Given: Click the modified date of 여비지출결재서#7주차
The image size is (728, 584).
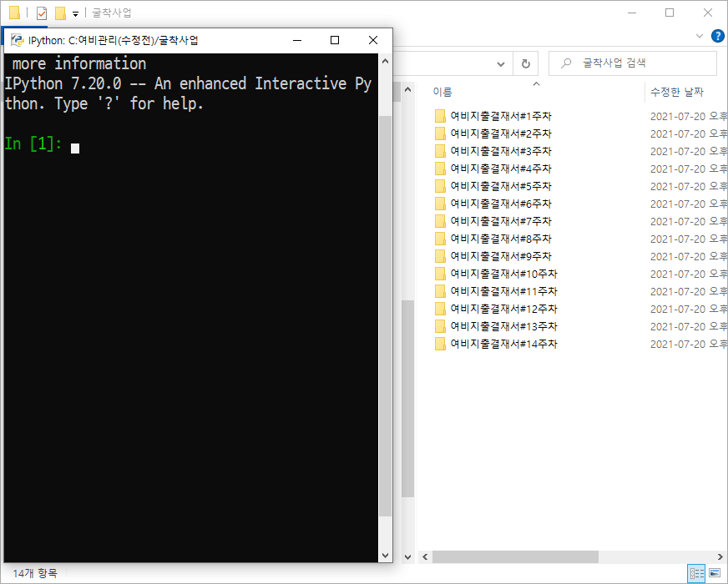Looking at the screenshot, I should tap(689, 221).
